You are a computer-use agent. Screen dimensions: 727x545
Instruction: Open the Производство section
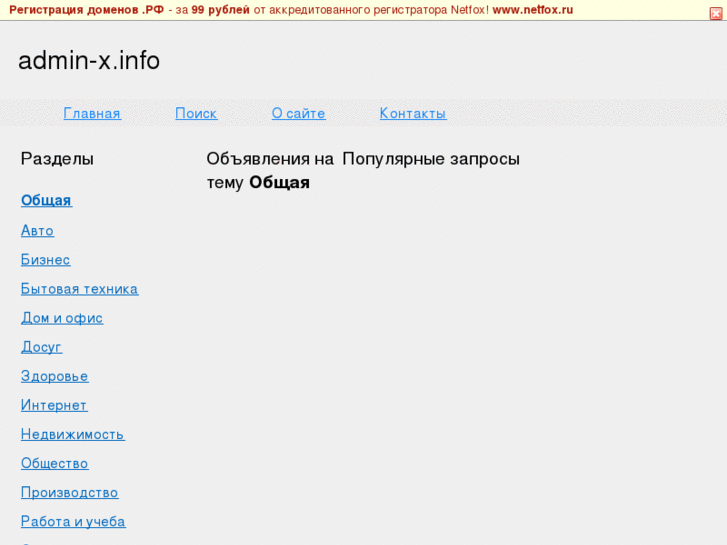(70, 493)
